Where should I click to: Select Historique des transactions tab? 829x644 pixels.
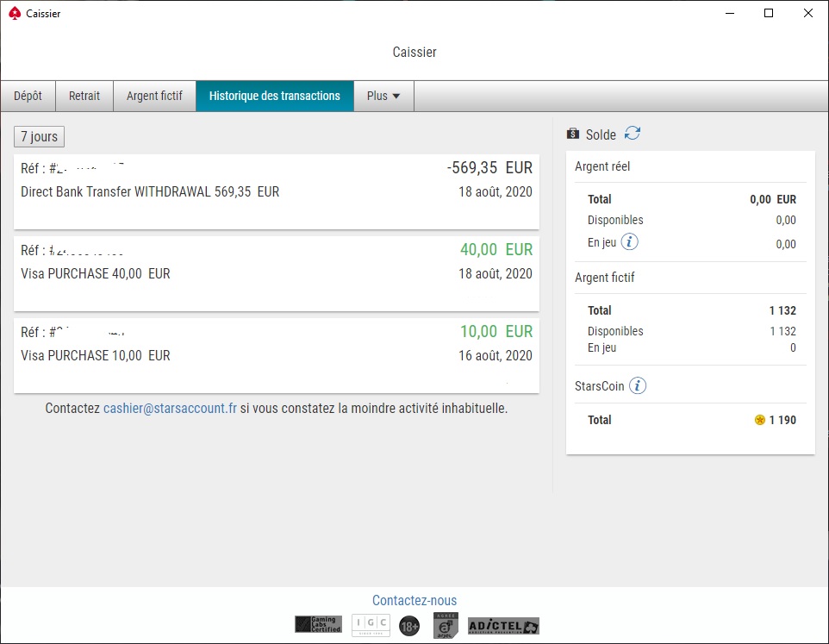275,97
